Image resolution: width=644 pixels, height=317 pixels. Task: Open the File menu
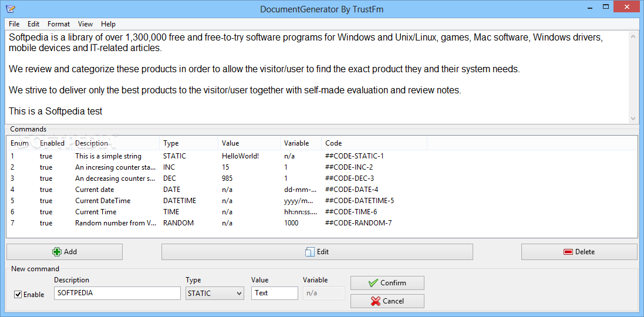click(x=14, y=24)
